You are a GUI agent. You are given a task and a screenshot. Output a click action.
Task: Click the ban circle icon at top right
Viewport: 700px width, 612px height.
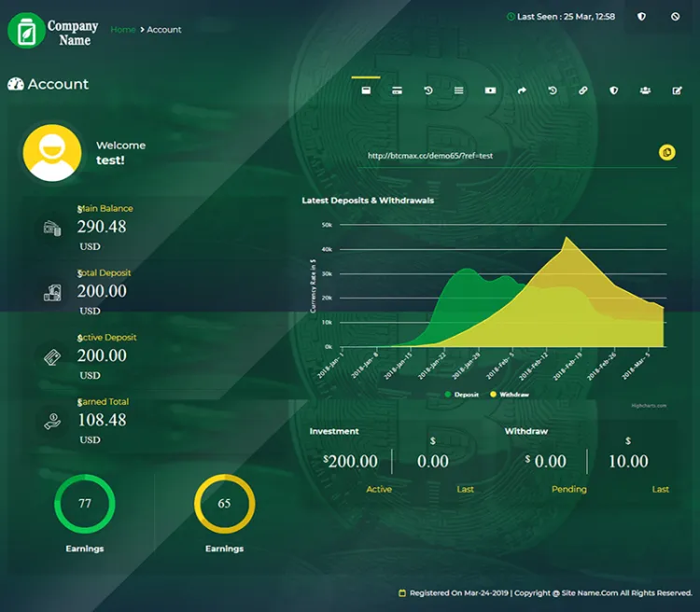pyautogui.click(x=675, y=17)
